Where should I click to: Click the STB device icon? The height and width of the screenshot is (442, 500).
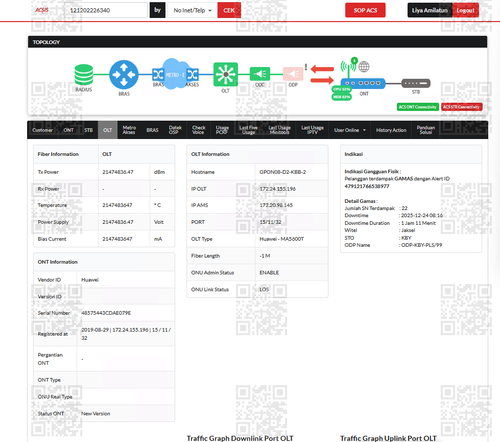tap(416, 83)
